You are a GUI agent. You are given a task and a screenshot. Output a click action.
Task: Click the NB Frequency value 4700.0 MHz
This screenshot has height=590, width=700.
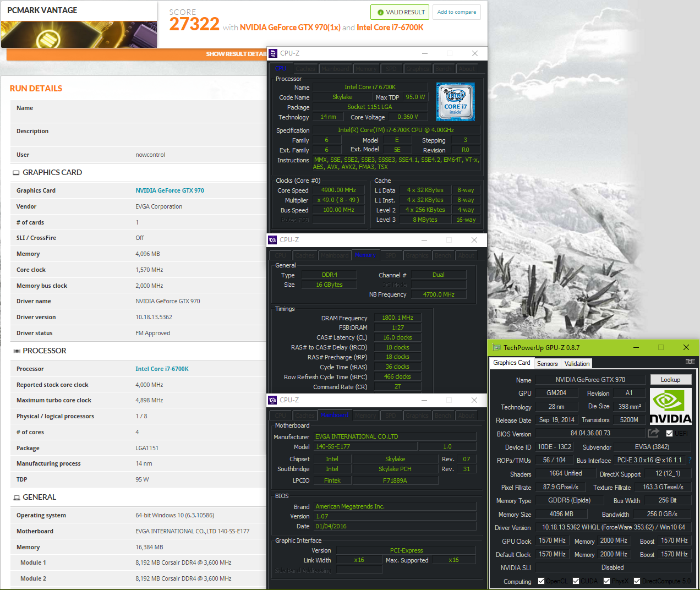coord(439,294)
